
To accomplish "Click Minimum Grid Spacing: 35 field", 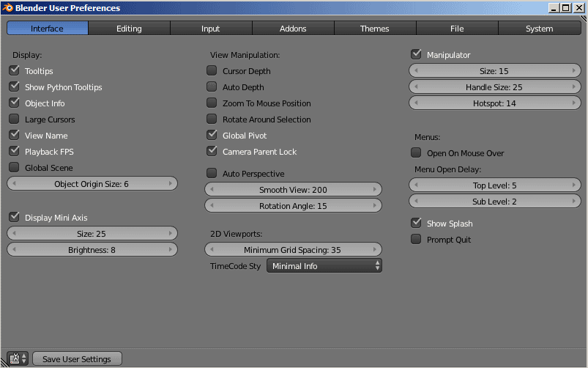I will [293, 250].
